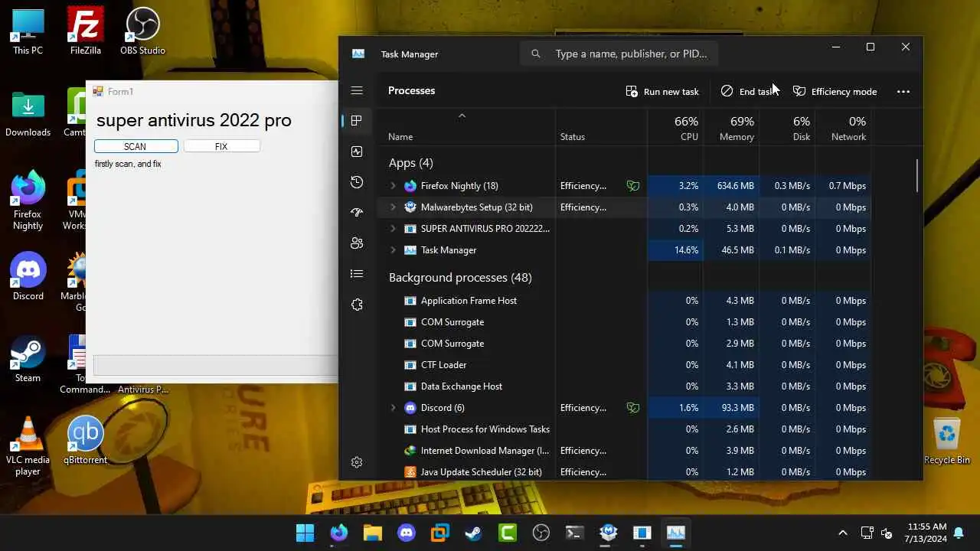The width and height of the screenshot is (980, 551).
Task: Select Application Frame Host process row
Action: [623, 301]
